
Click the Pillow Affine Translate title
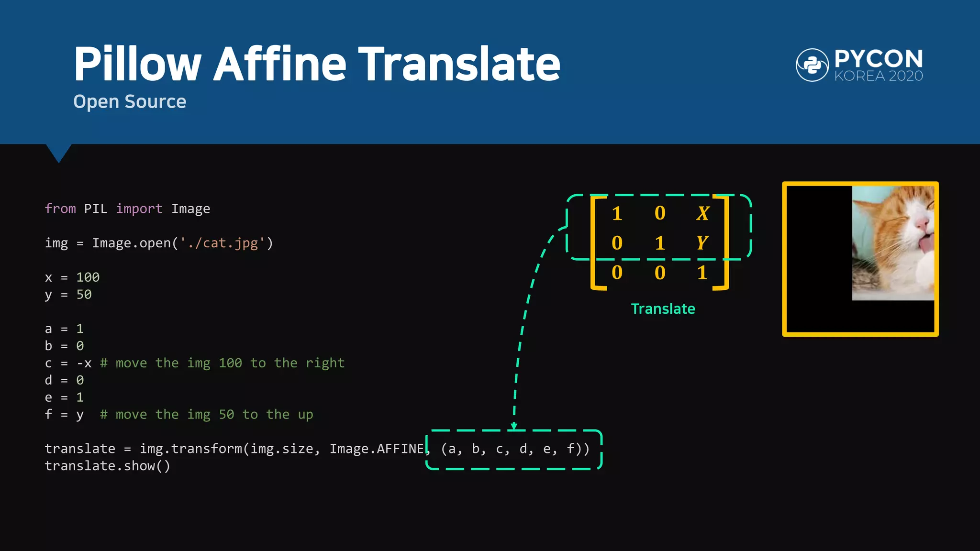click(x=317, y=64)
